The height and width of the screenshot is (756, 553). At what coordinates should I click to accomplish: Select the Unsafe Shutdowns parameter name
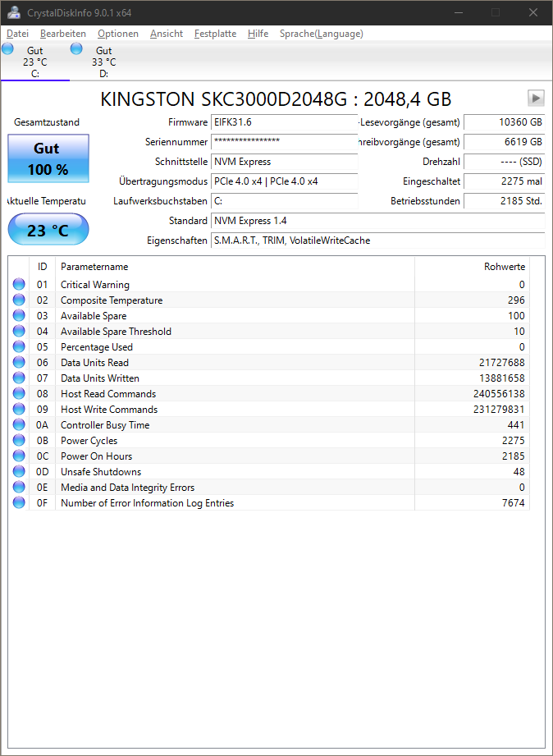click(x=101, y=471)
